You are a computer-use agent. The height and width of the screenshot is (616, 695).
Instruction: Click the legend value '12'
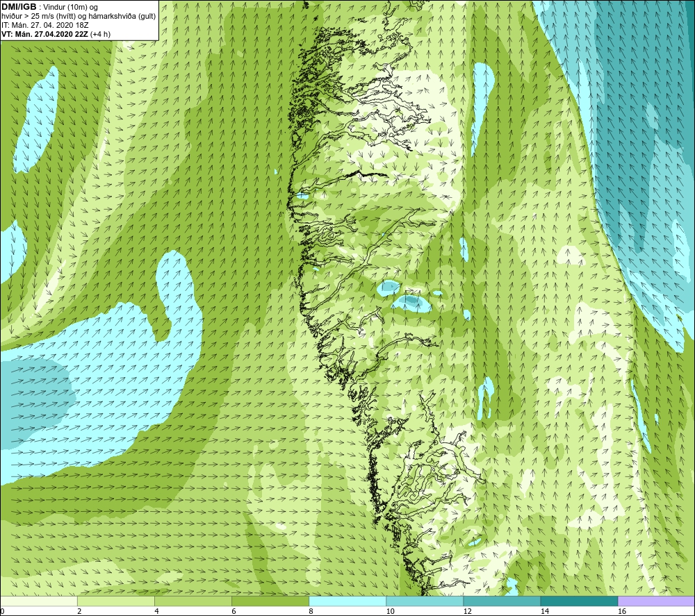point(467,611)
